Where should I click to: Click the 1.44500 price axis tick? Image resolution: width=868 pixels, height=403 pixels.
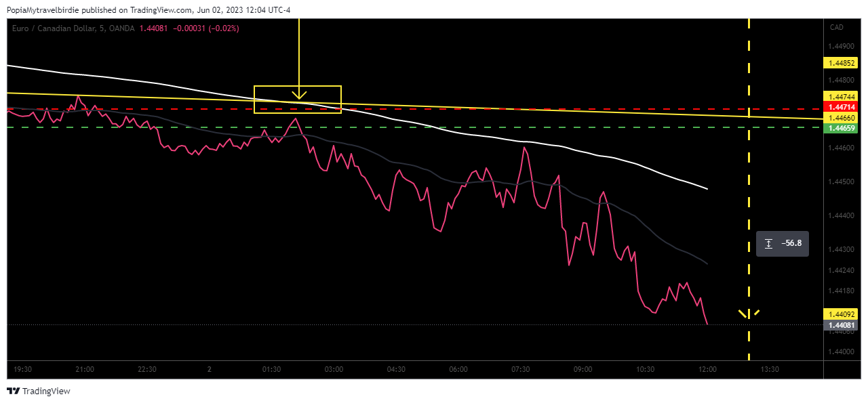[x=841, y=182]
